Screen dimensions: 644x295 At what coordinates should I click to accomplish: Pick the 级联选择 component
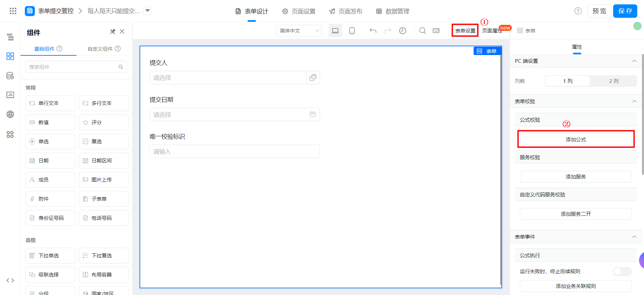tap(50, 275)
